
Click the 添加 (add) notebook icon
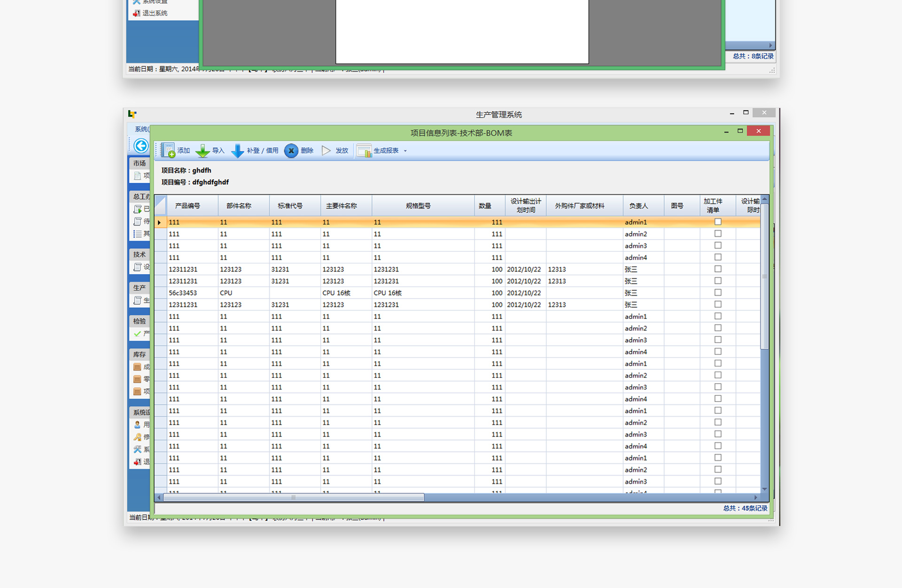(168, 150)
